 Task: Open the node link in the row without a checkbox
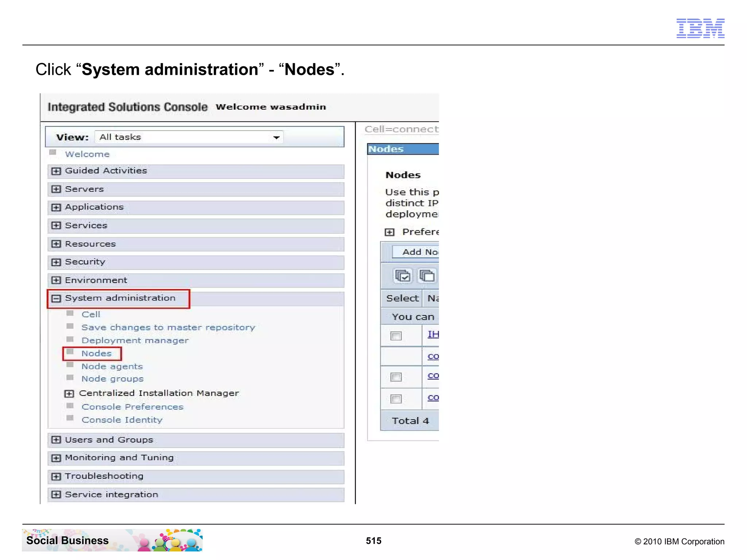(433, 356)
